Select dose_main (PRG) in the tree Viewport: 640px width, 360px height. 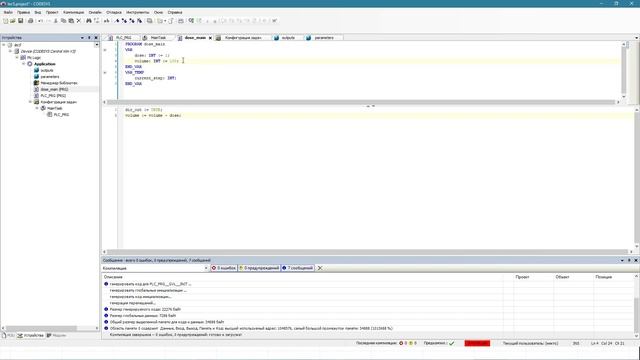click(54, 89)
